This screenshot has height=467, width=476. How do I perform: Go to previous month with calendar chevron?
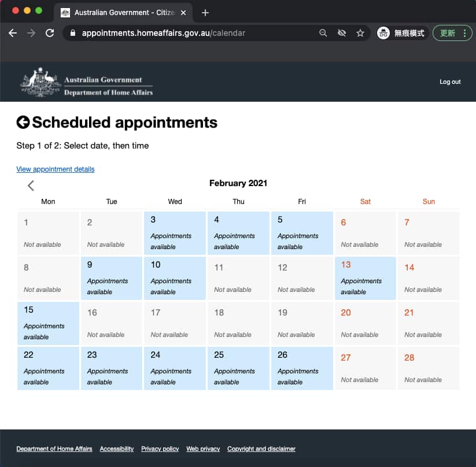pyautogui.click(x=31, y=186)
